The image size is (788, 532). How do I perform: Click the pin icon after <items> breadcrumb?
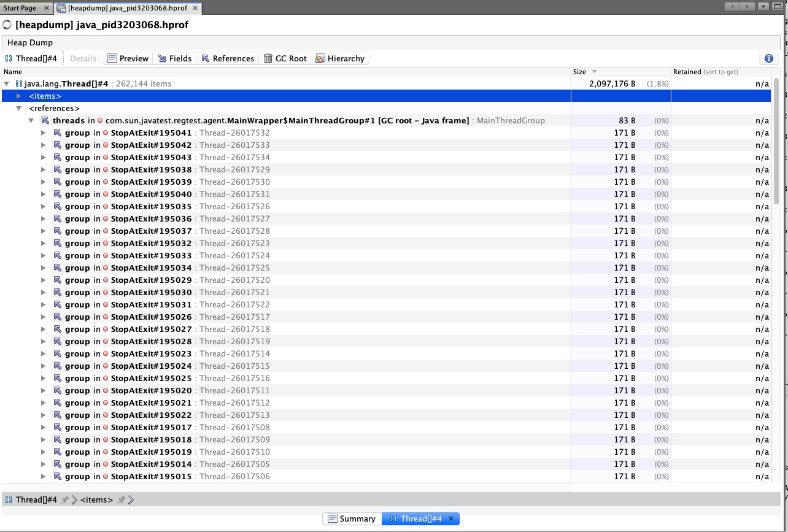121,500
